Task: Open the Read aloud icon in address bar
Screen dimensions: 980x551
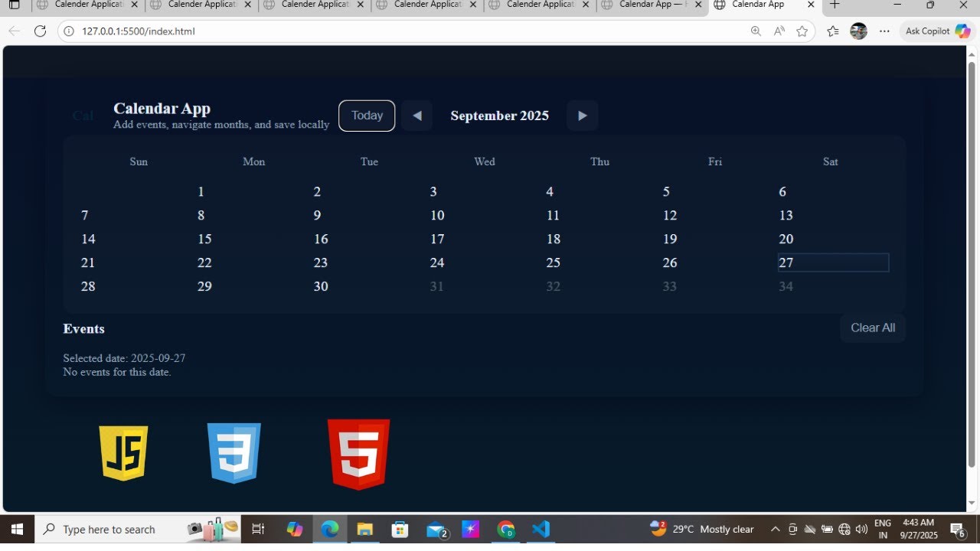Action: click(779, 31)
